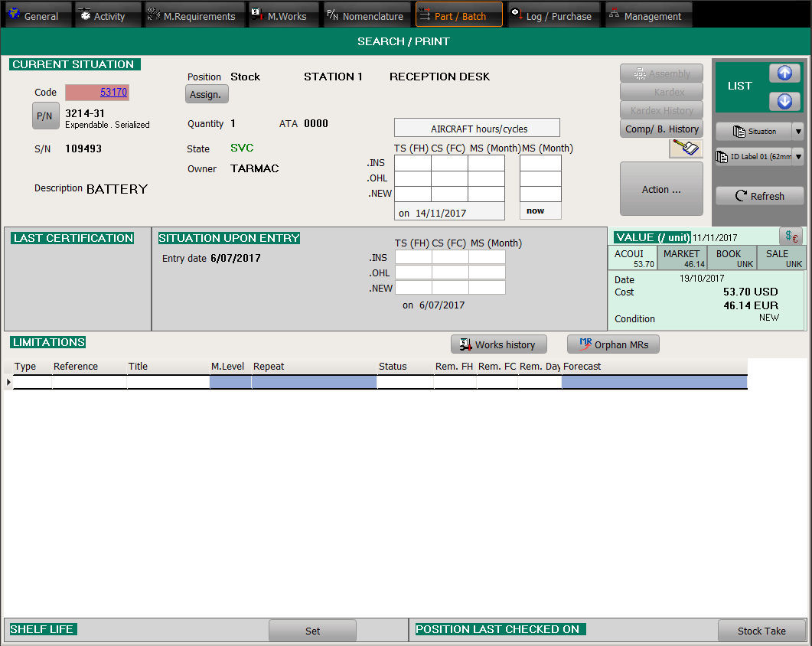The height and width of the screenshot is (646, 812).
Task: Select the MARKET value tab
Action: [x=682, y=257]
